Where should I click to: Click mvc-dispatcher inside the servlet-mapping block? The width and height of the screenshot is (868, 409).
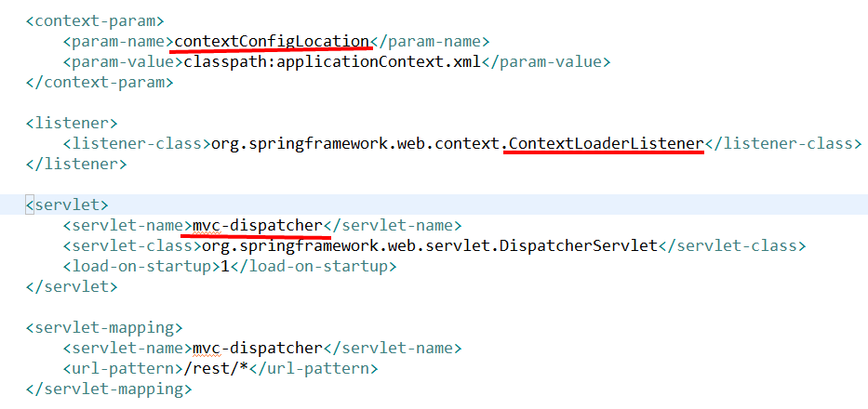click(258, 349)
